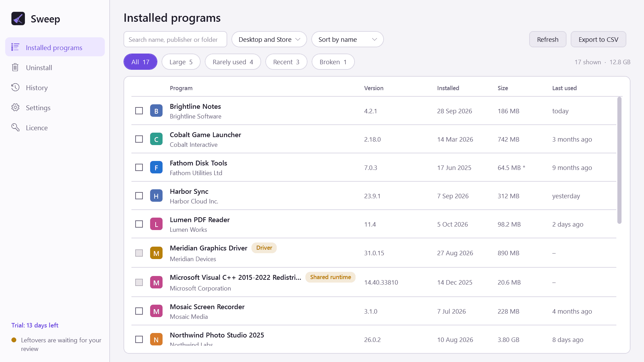Image resolution: width=644 pixels, height=362 pixels.
Task: Click the Installed programs list icon
Action: (x=15, y=47)
